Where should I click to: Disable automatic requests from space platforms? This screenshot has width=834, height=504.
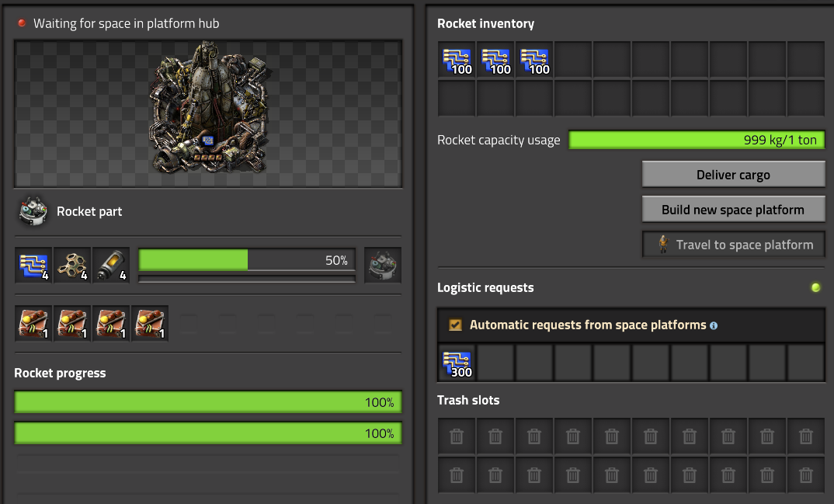pyautogui.click(x=455, y=325)
